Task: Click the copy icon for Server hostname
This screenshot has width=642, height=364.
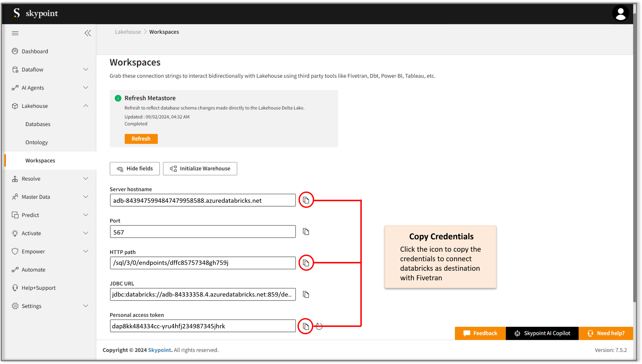Action: (306, 200)
